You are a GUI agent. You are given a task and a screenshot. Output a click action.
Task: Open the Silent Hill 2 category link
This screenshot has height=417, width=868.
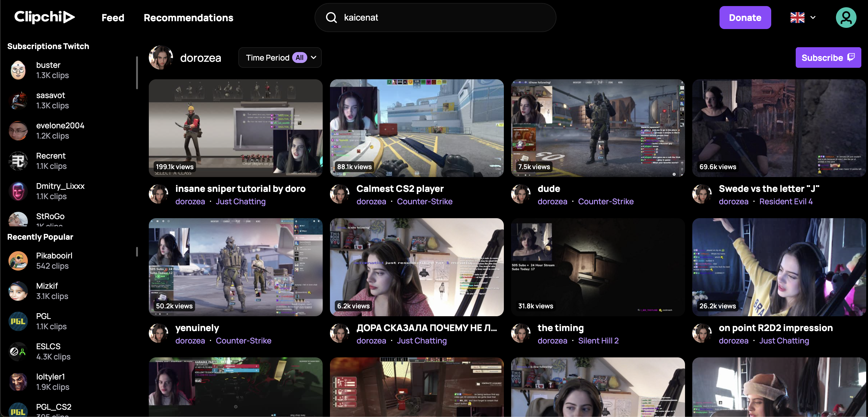coord(599,340)
